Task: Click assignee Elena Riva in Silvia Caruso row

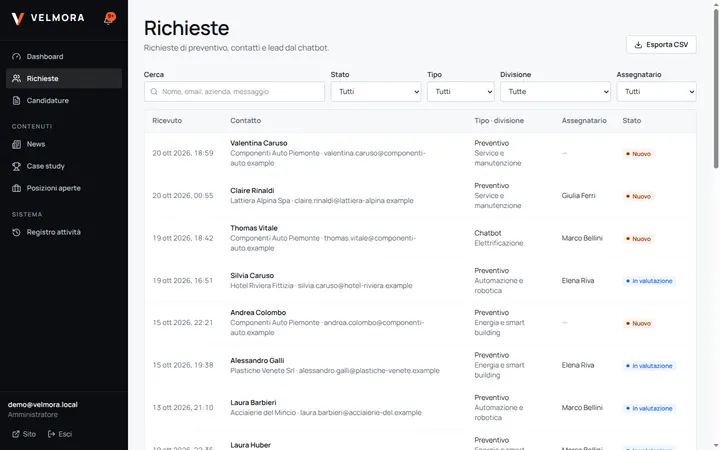Action: point(578,281)
